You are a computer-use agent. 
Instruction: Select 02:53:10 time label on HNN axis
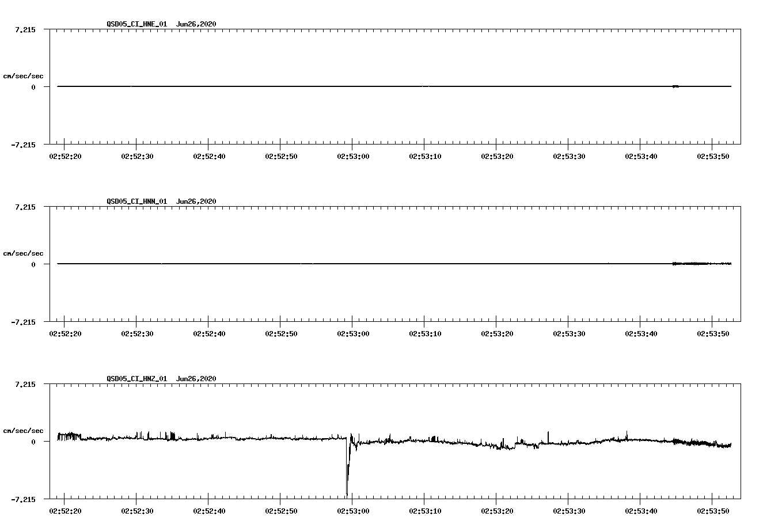pos(425,334)
